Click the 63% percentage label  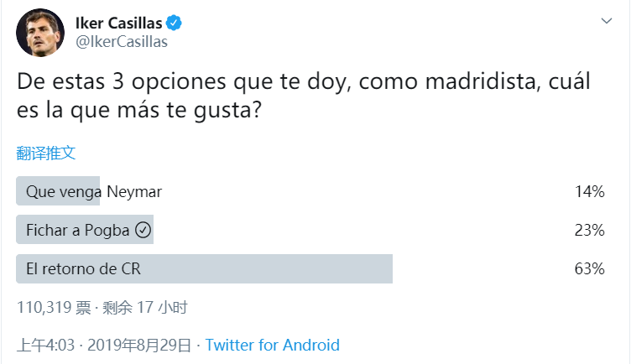tap(590, 268)
